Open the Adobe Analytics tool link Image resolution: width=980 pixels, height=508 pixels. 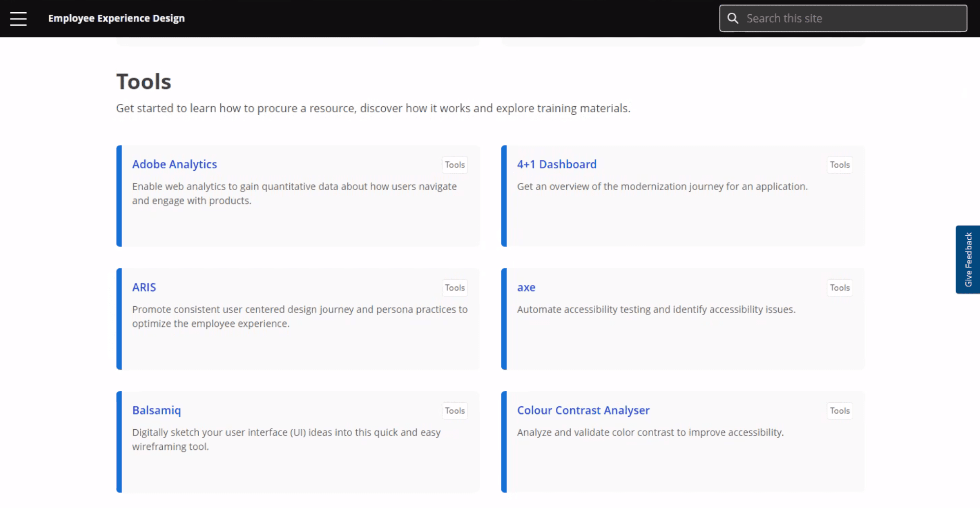(174, 164)
